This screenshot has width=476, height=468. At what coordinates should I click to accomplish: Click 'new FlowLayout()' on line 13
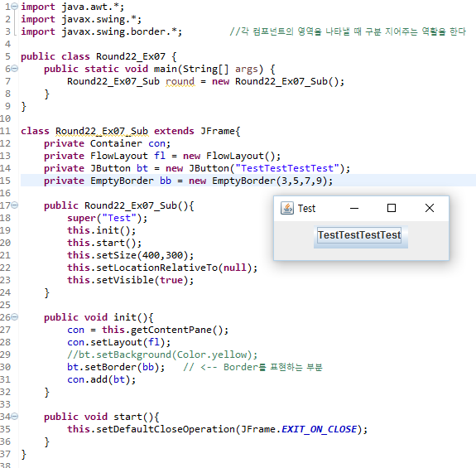click(229, 156)
